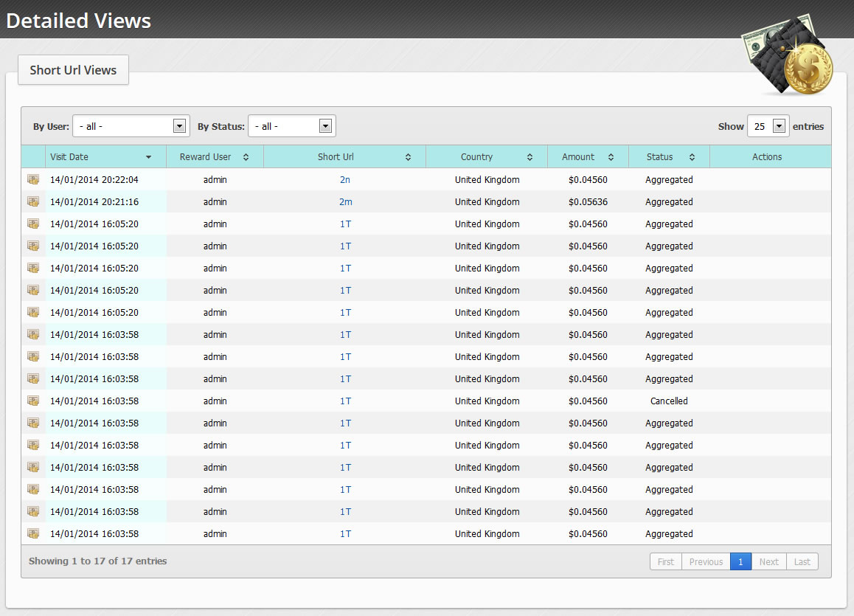Viewport: 854px width, 616px height.
Task: Sort by the Visit Date column arrow
Action: click(x=148, y=157)
